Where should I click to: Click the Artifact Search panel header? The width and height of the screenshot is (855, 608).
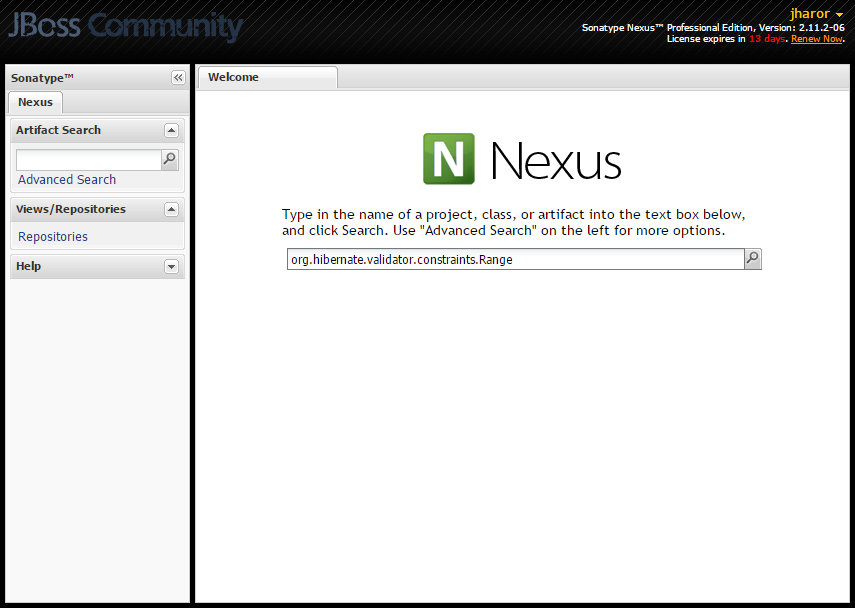coord(97,130)
